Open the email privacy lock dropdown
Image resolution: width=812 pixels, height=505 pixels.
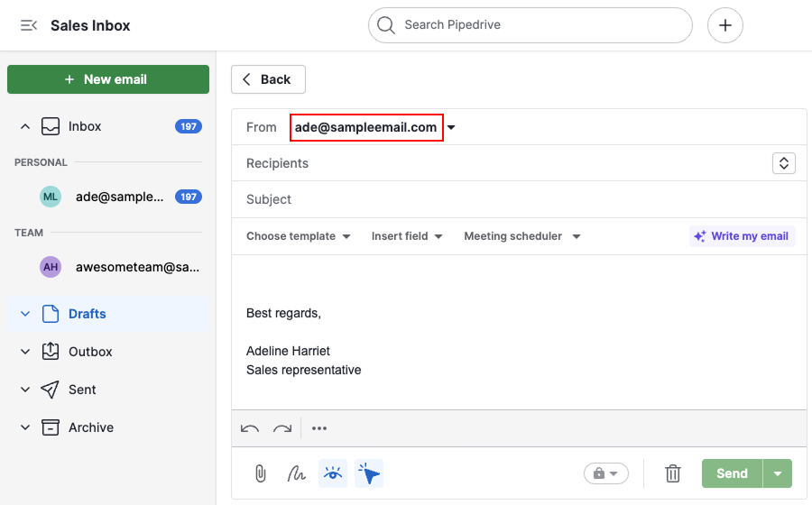coord(605,473)
